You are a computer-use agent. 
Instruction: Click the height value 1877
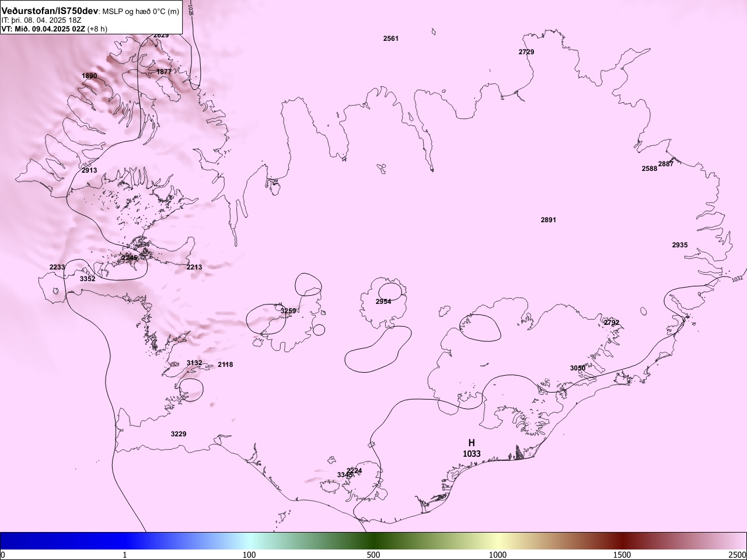pos(164,72)
